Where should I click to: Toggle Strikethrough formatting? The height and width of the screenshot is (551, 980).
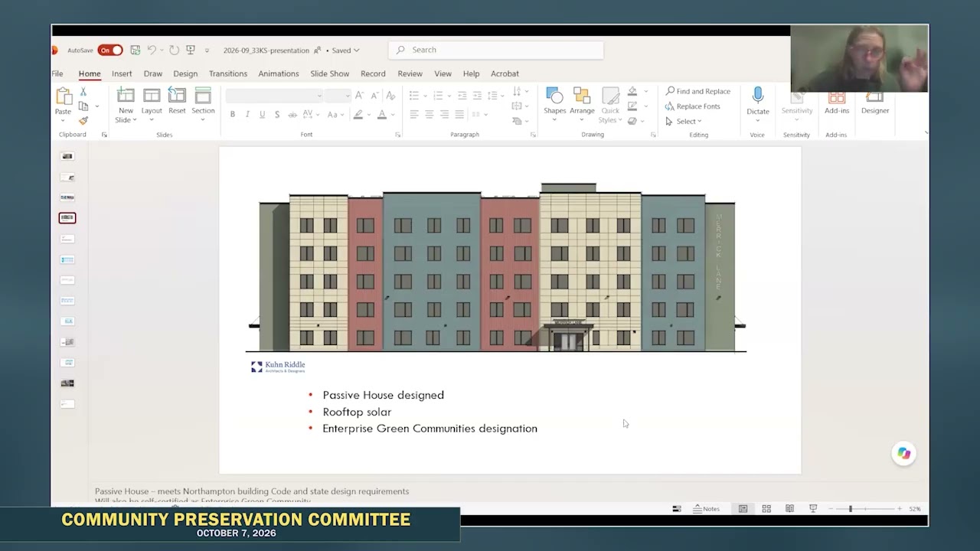pyautogui.click(x=292, y=115)
